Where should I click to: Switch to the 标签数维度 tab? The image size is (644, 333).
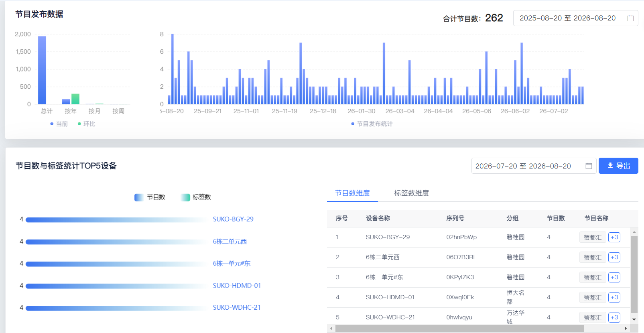tap(411, 193)
